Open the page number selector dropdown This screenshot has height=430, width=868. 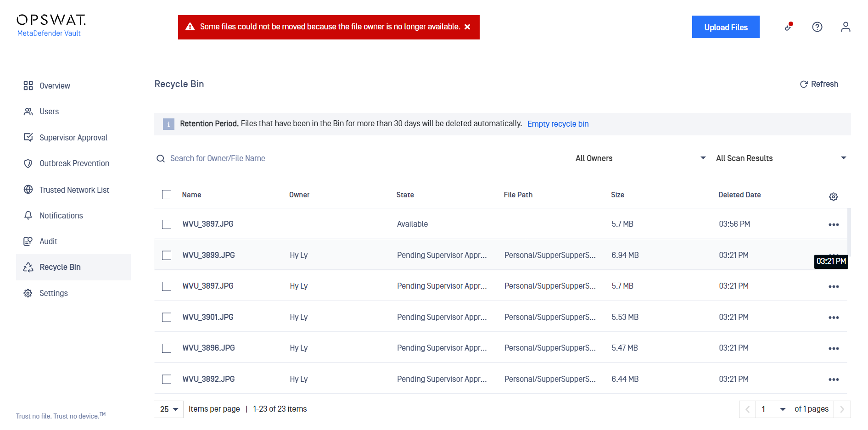[x=773, y=409]
